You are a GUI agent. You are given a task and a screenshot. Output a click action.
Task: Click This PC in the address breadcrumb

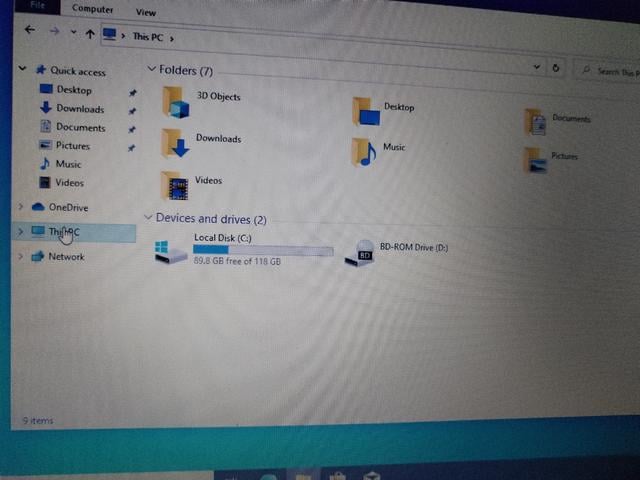[148, 37]
